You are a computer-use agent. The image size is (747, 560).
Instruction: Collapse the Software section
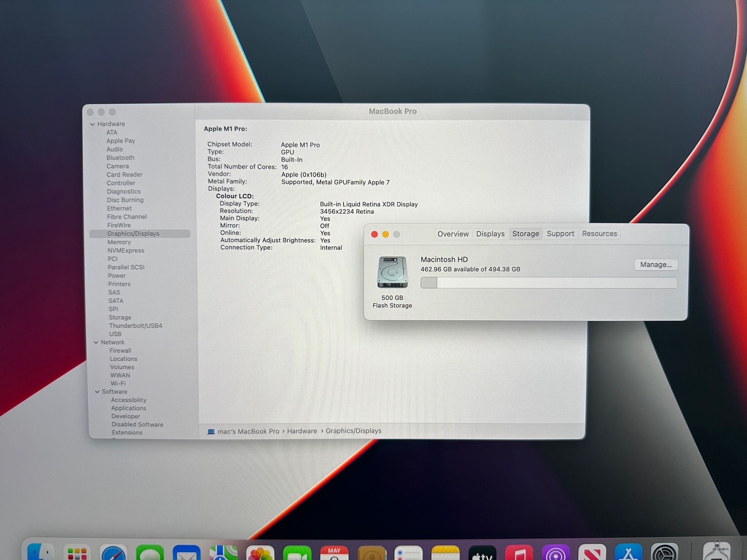[x=97, y=391]
